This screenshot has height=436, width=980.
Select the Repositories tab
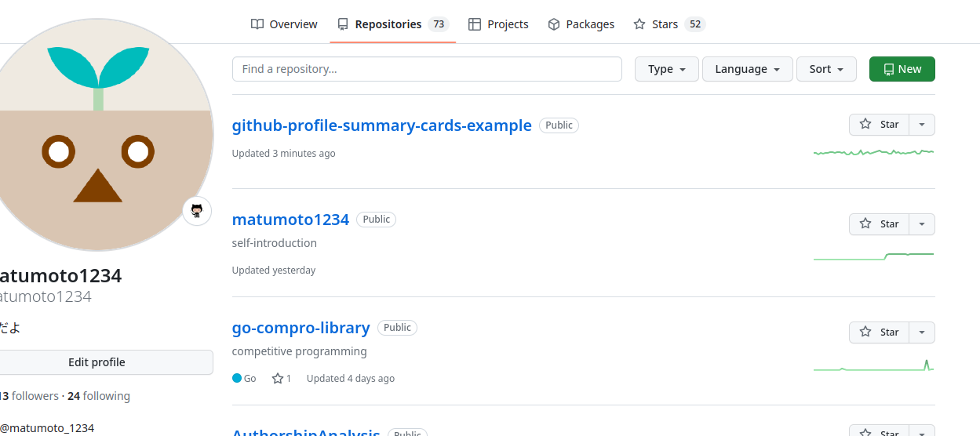click(393, 24)
